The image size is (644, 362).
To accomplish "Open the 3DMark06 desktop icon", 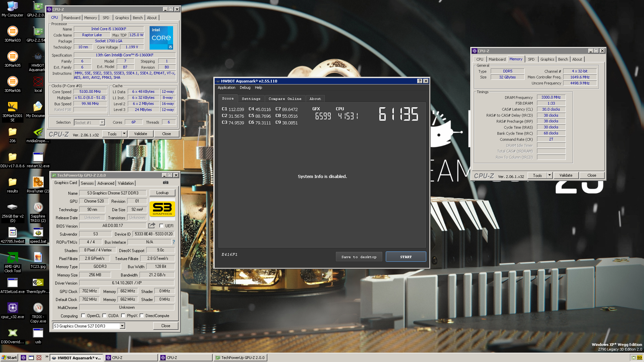I will tap(12, 84).
